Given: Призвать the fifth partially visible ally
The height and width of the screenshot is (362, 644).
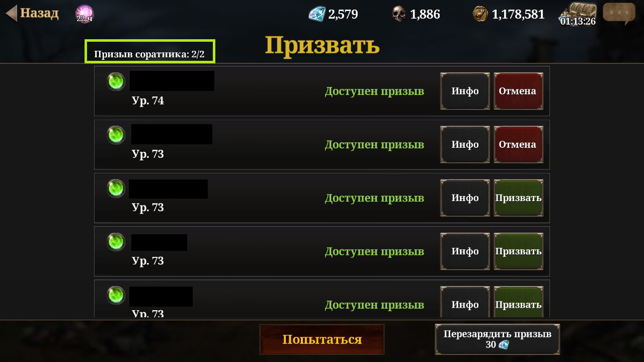Looking at the screenshot, I should 518,302.
